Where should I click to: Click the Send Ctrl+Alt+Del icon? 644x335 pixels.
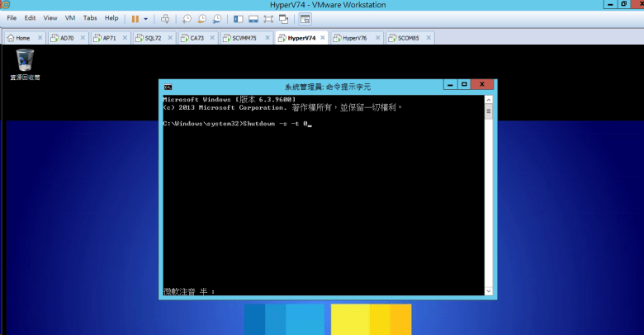coord(165,17)
